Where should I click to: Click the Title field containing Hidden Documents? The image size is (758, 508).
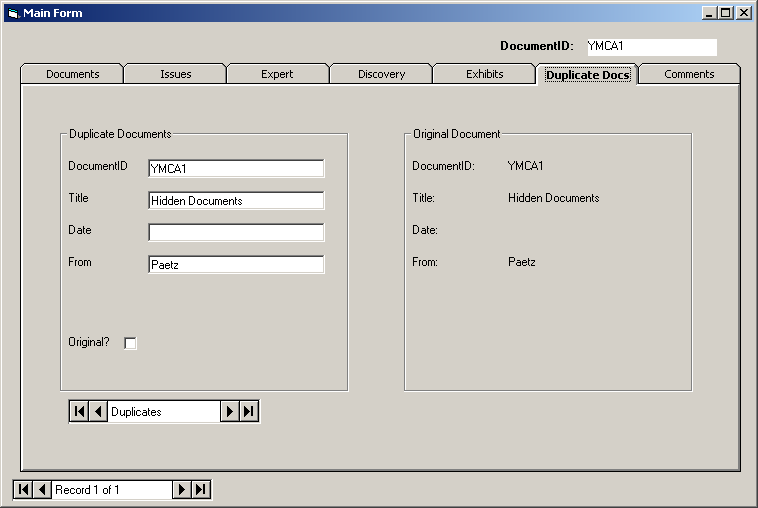pyautogui.click(x=236, y=201)
